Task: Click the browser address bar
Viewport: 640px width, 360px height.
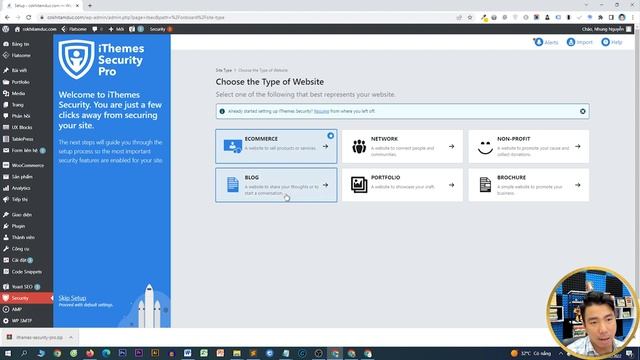Action: pyautogui.click(x=245, y=18)
